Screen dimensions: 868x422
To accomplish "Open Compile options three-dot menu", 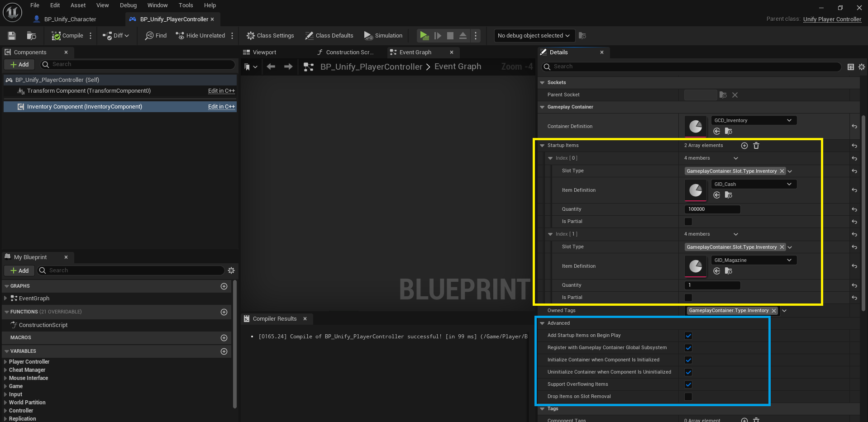I will pos(91,36).
